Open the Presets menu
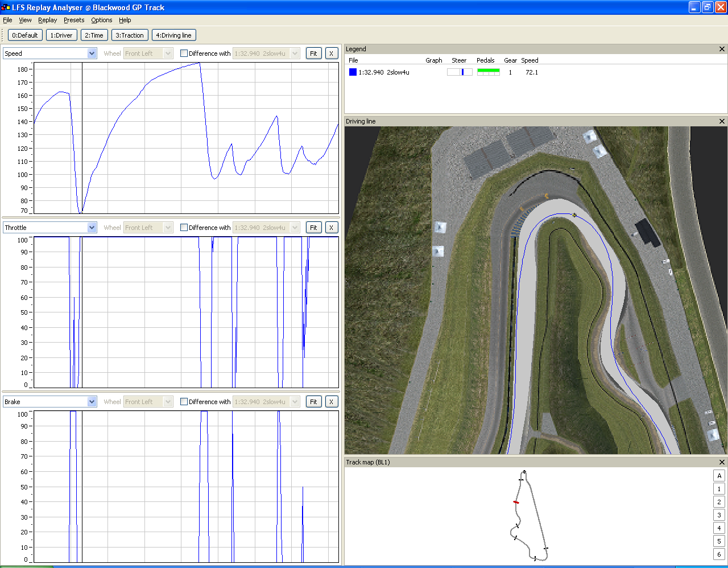 (74, 20)
